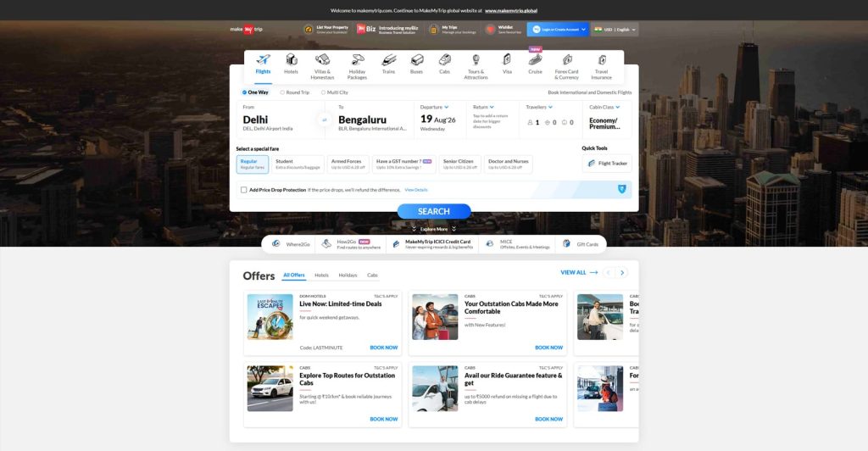Open the Villas & Homestays icon
The height and width of the screenshot is (451, 868).
[x=322, y=59]
